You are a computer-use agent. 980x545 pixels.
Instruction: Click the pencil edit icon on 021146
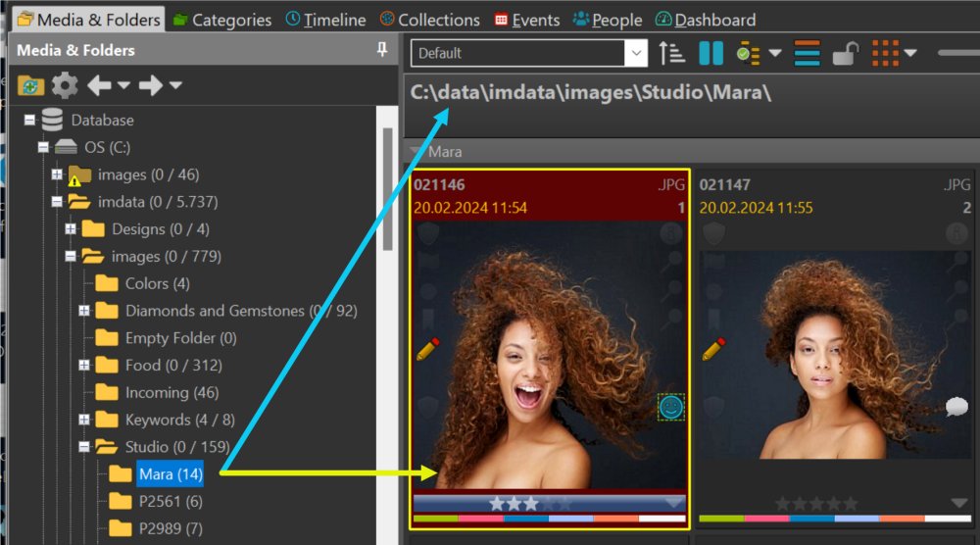pos(427,349)
